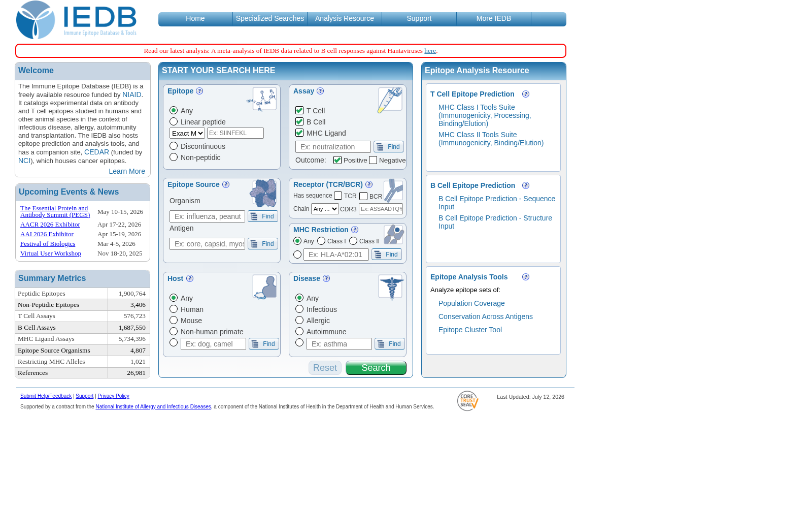Click the CDR3 sequence input field
812x508 pixels.
(381, 209)
